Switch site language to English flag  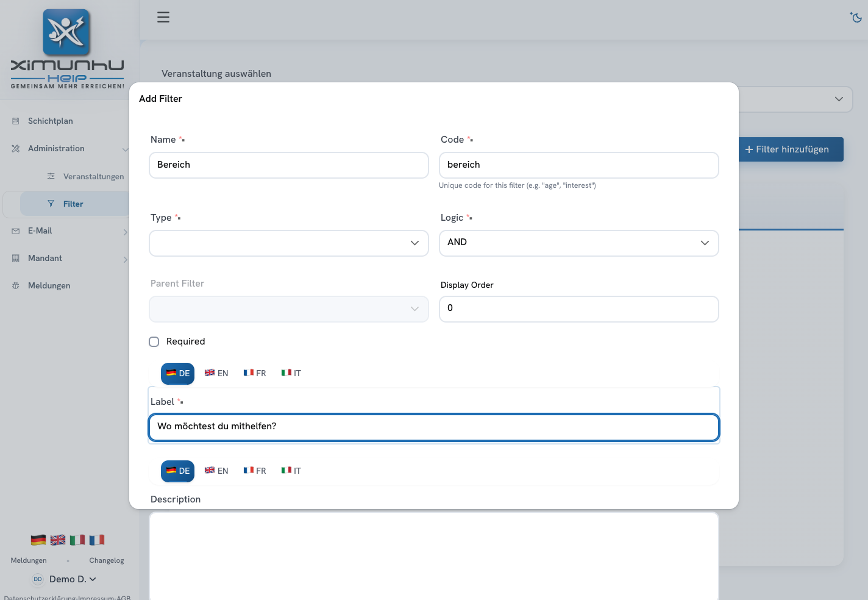click(58, 540)
